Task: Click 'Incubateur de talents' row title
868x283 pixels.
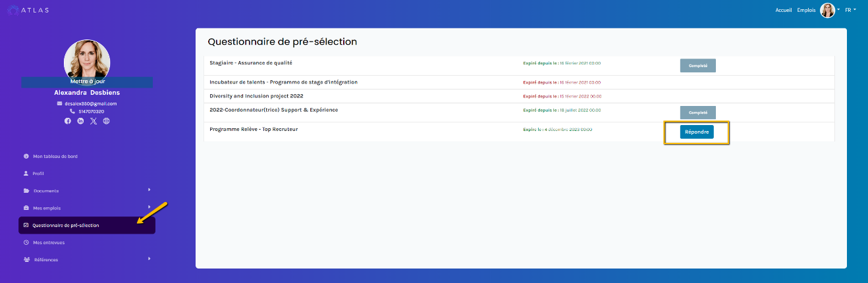Action: click(x=283, y=82)
